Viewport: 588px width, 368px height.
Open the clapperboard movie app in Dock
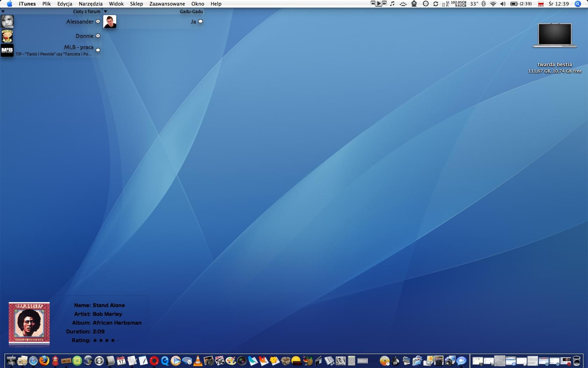(x=318, y=360)
